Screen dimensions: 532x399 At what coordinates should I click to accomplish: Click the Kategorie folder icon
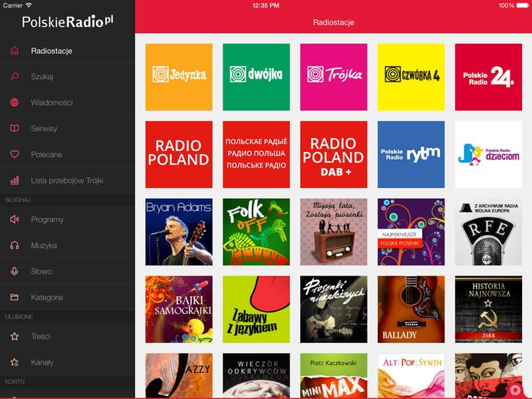[15, 297]
